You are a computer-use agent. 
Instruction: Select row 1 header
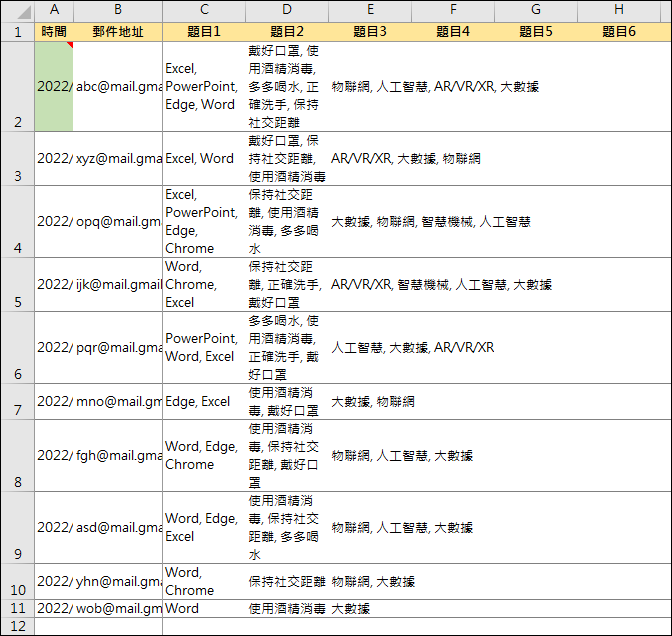tap(18, 32)
